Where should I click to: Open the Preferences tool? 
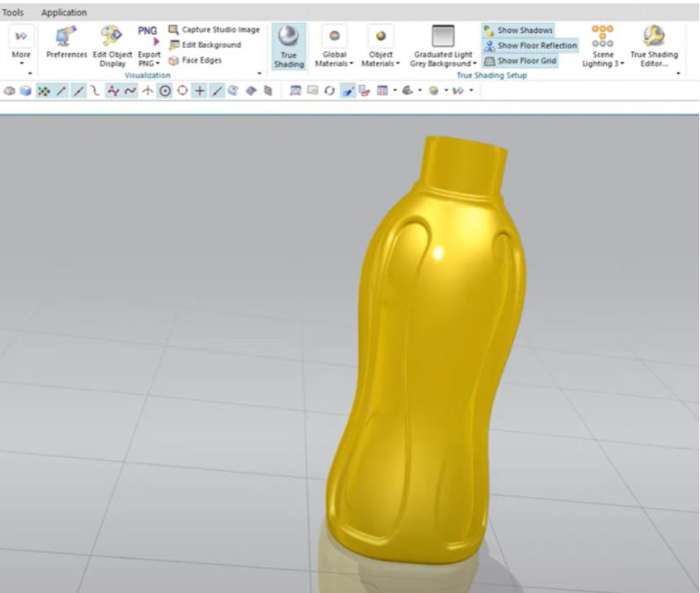66,44
